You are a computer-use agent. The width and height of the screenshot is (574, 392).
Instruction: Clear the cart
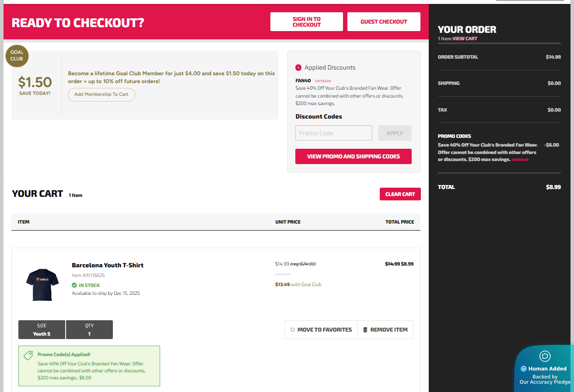click(400, 194)
